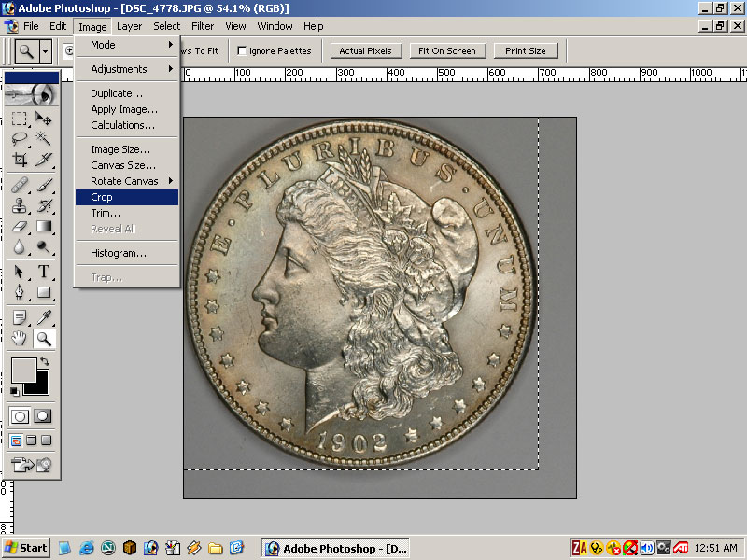Open the zoom tool preset dropdown
The height and width of the screenshot is (560, 747).
coord(46,51)
